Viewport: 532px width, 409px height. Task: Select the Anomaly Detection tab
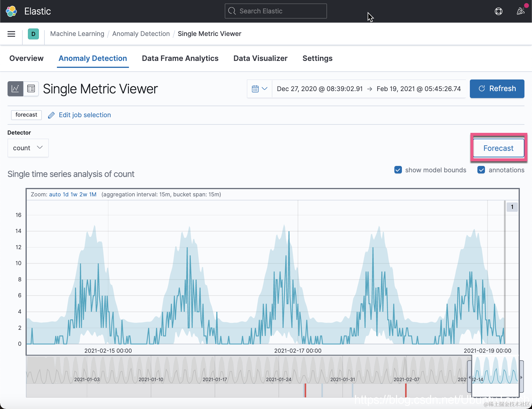(x=93, y=58)
